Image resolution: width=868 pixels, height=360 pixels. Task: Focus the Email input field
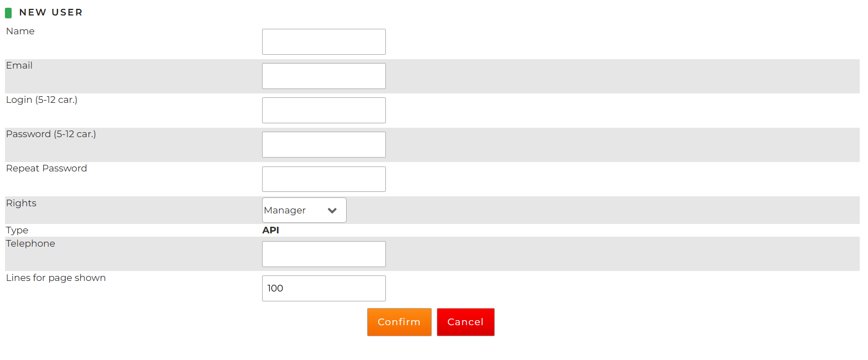tap(324, 76)
